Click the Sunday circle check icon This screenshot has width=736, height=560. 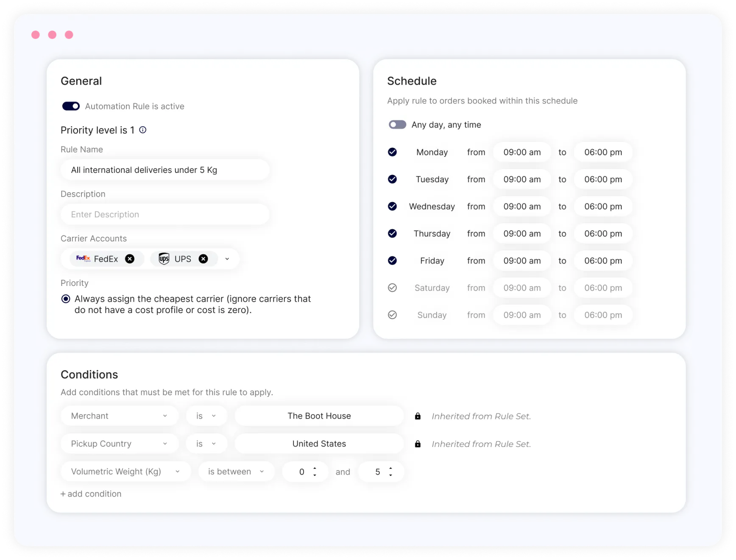click(x=392, y=315)
